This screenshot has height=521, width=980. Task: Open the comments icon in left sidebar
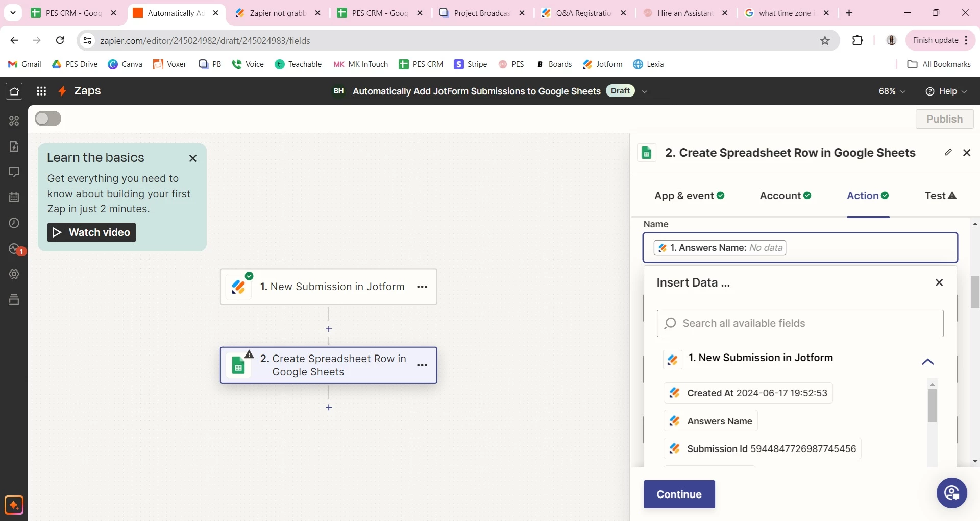coord(14,172)
